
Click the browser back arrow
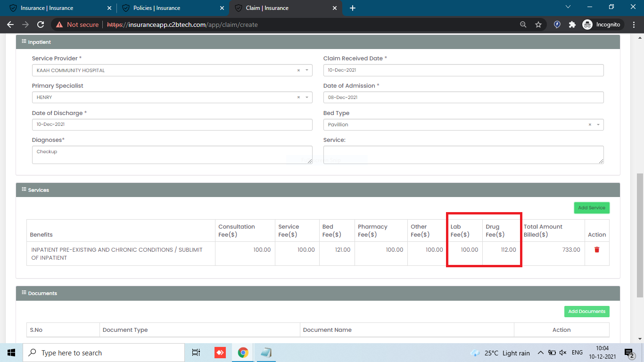(10, 25)
